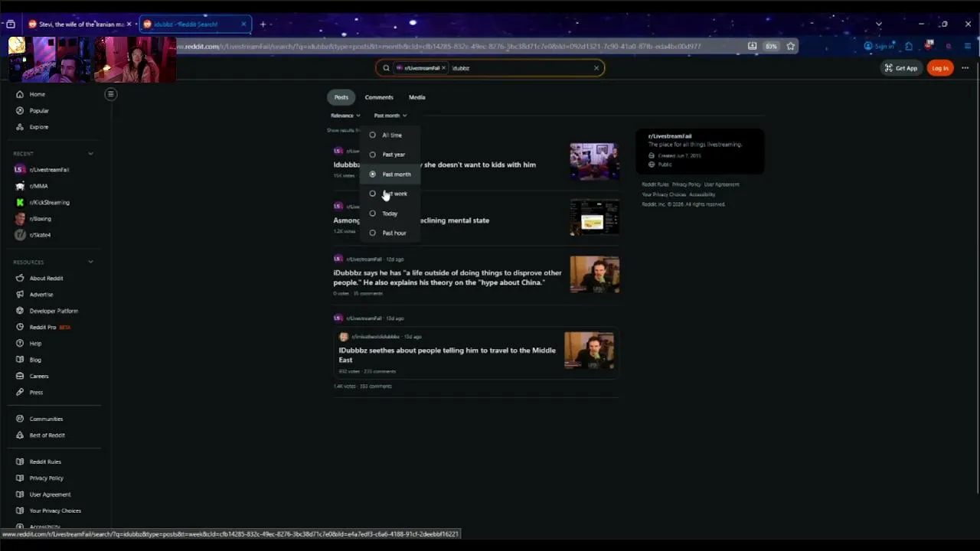Viewport: 980px width, 551px height.
Task: Click the r/LivestreamFail community card title
Action: (x=670, y=136)
